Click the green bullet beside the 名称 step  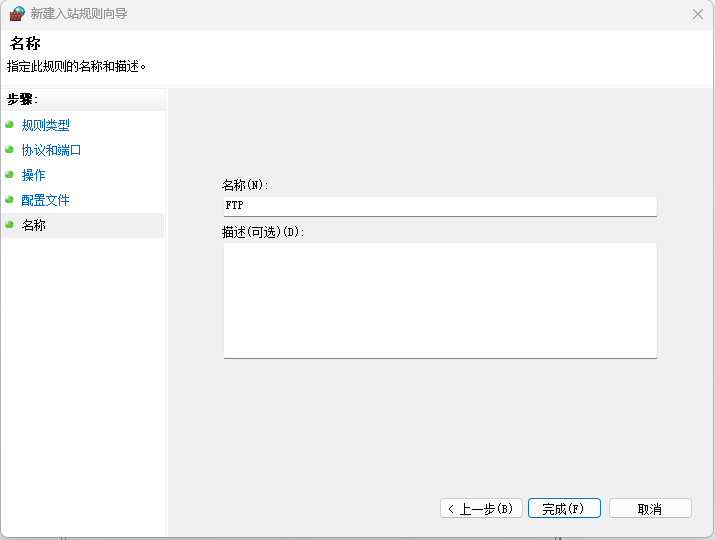tap(9, 225)
